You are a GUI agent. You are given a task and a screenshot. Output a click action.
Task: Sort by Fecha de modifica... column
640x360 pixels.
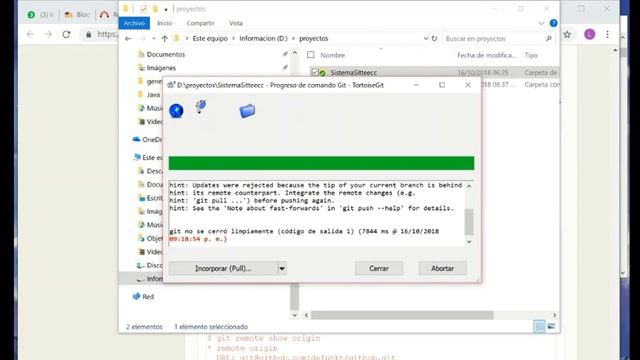click(487, 55)
